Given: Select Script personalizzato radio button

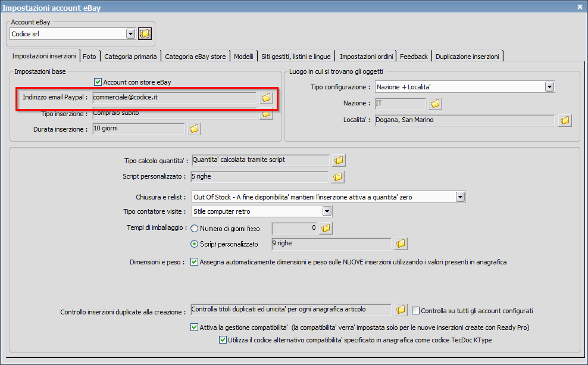Looking at the screenshot, I should pyautogui.click(x=194, y=244).
